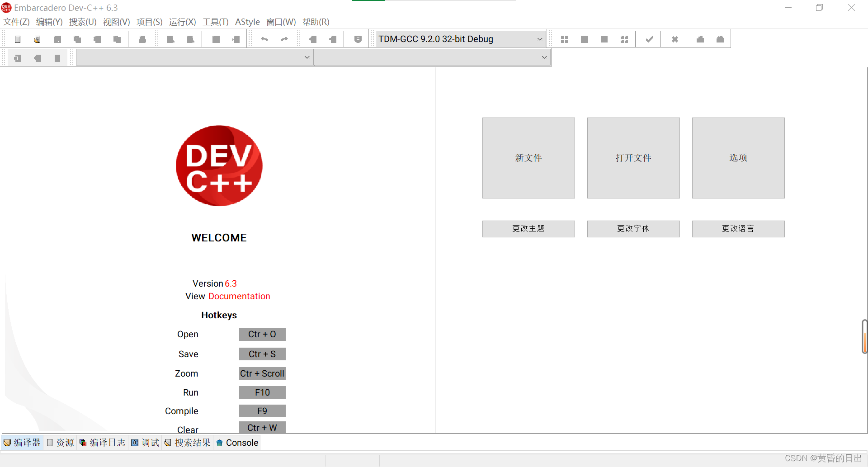Click the Ctr + S hotkey box
Screen dimensions: 868x467
pyautogui.click(x=262, y=354)
